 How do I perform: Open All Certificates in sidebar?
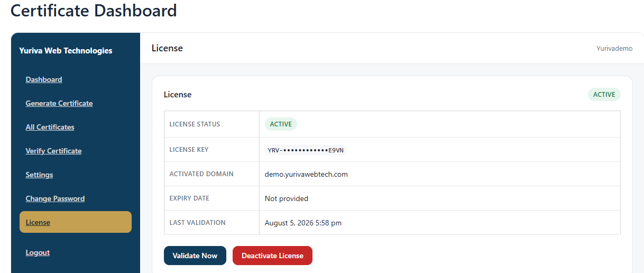tap(50, 127)
